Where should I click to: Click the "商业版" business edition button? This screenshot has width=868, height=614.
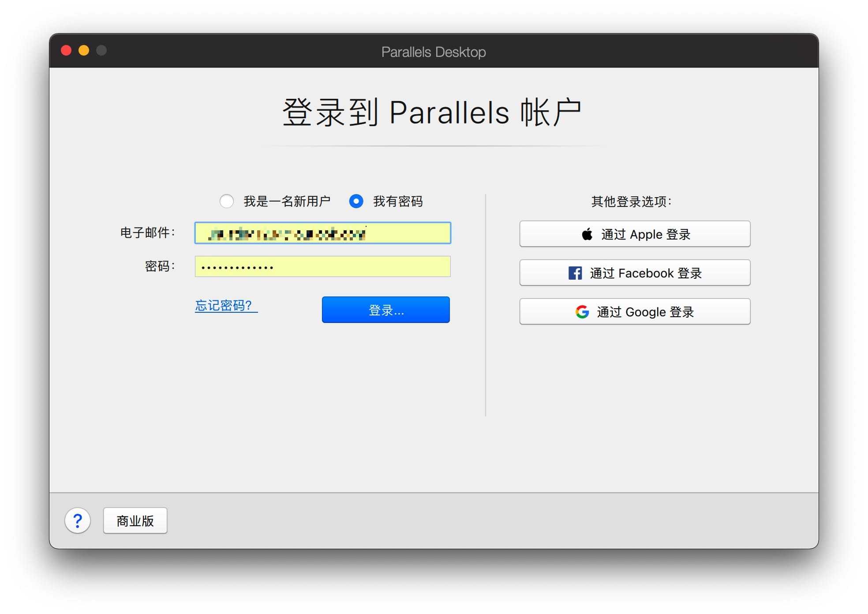click(135, 520)
